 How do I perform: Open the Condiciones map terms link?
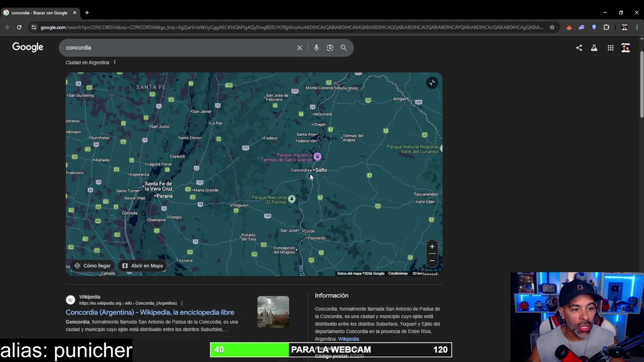pos(398,274)
